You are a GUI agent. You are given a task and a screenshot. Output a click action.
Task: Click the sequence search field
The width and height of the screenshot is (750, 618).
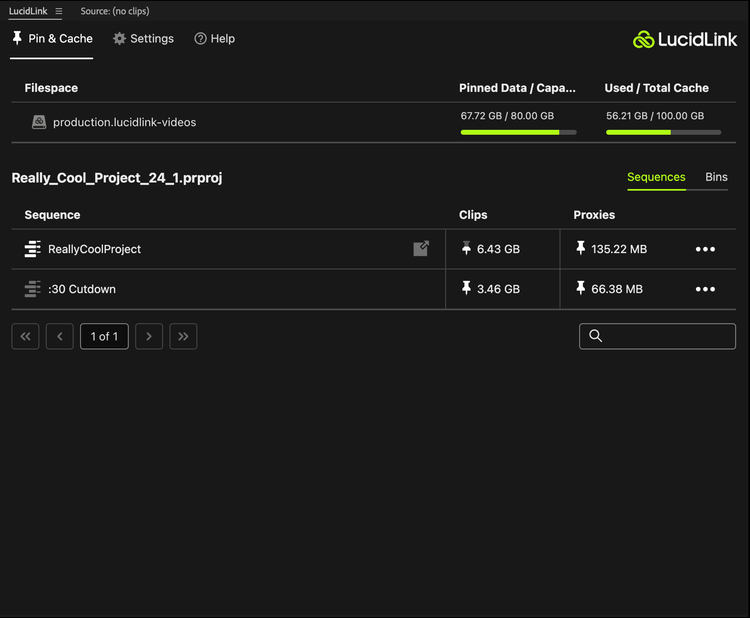[657, 336]
